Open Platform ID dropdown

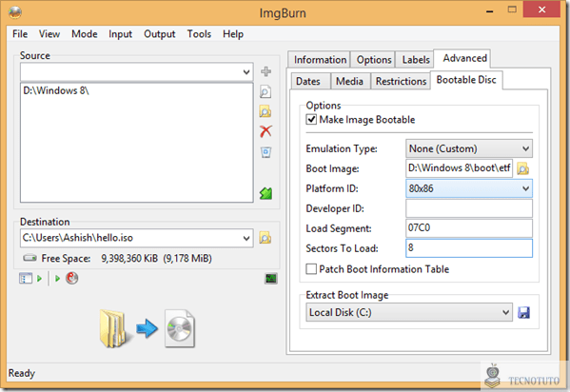tap(469, 188)
